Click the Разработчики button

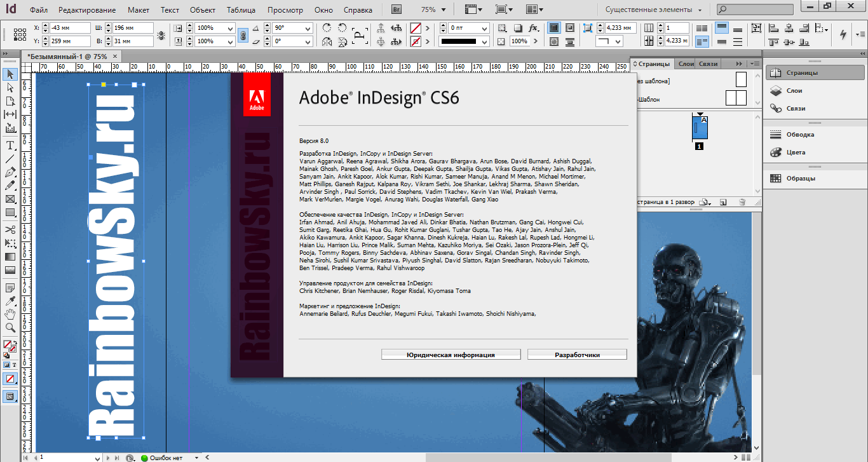(577, 355)
